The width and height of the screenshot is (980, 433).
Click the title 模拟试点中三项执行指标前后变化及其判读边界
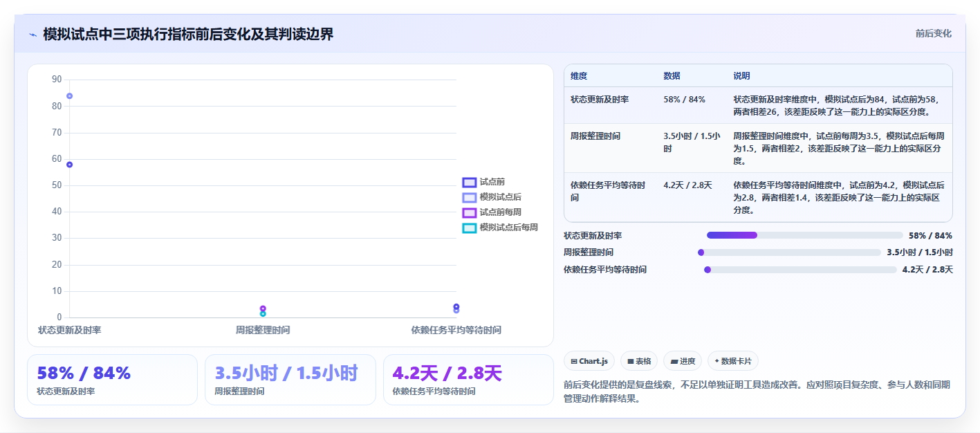(188, 35)
